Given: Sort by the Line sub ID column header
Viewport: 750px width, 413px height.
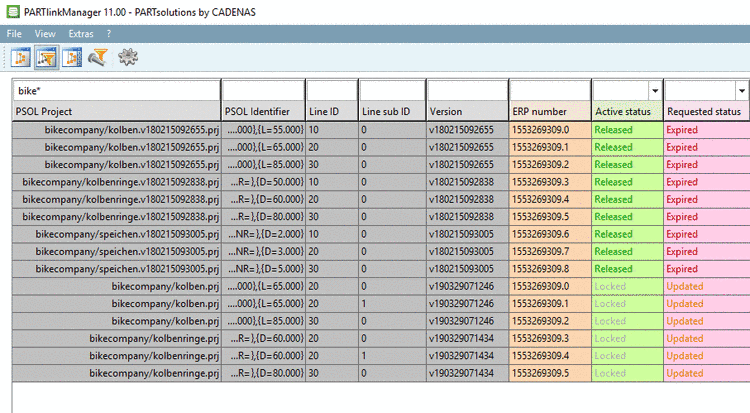Looking at the screenshot, I should [392, 112].
